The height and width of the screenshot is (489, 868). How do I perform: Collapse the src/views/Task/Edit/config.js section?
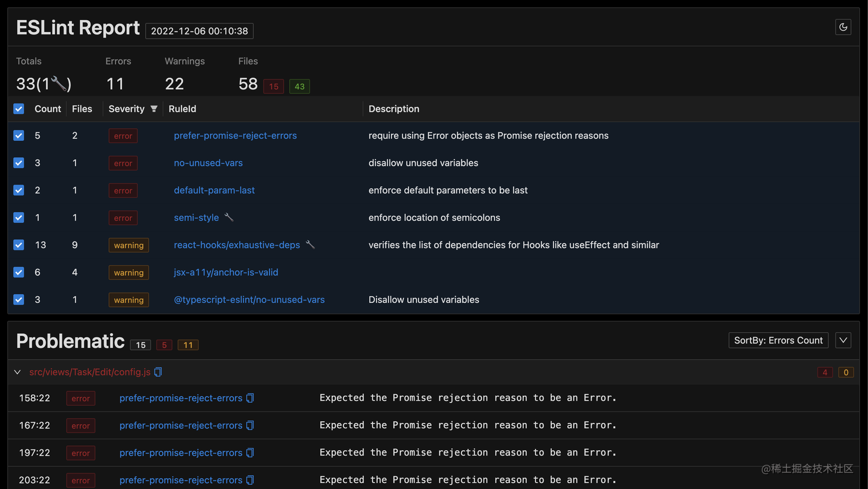[17, 372]
